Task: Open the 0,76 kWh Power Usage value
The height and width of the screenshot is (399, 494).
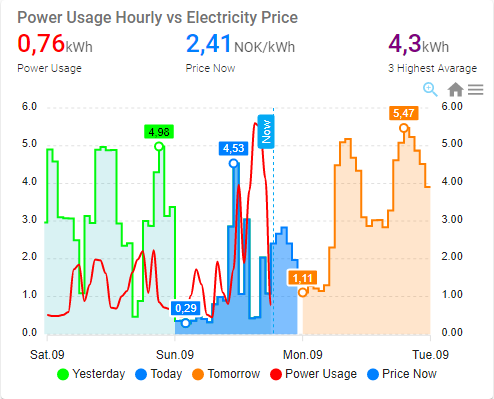Action: (x=55, y=44)
